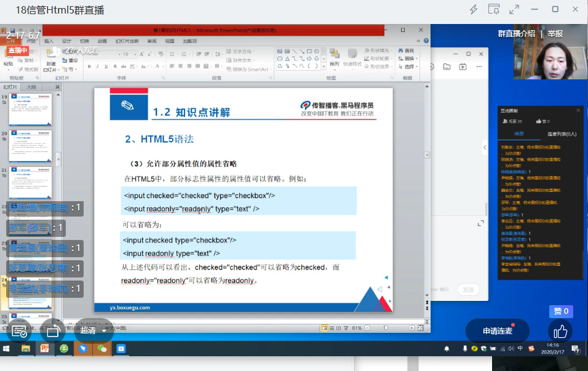Click the Windows Start button
This screenshot has width=588, height=371.
tap(7, 349)
